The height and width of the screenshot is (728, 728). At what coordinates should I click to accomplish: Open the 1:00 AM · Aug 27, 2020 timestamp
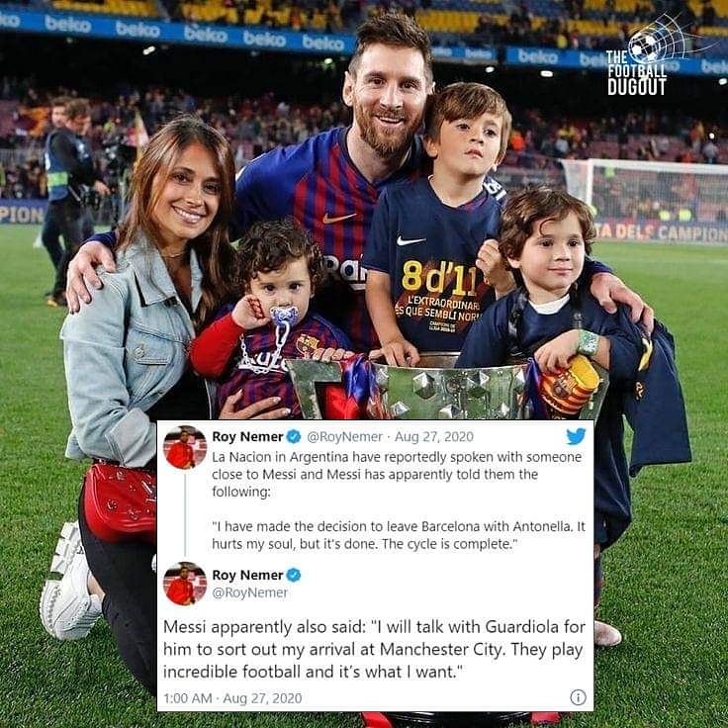pyautogui.click(x=232, y=698)
